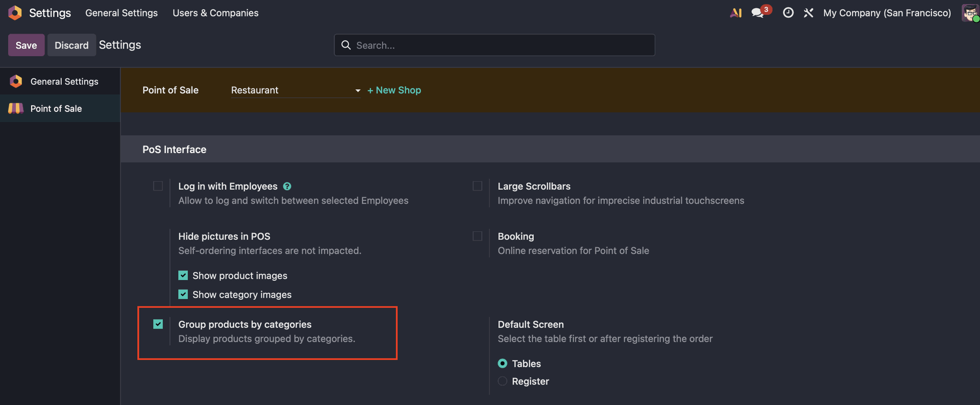Uncheck Show product images
Screen dimensions: 980x405
[183, 276]
